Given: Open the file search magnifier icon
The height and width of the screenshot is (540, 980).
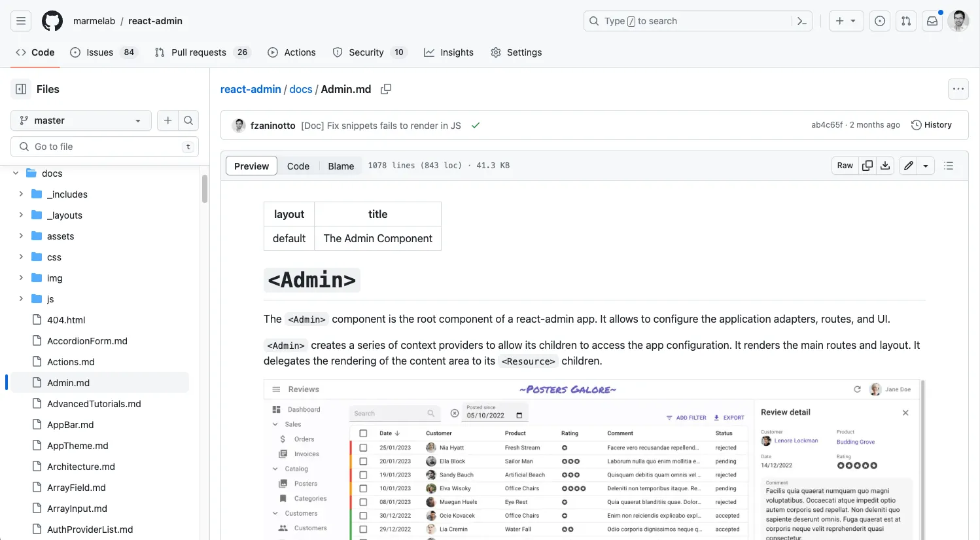Looking at the screenshot, I should [188, 120].
